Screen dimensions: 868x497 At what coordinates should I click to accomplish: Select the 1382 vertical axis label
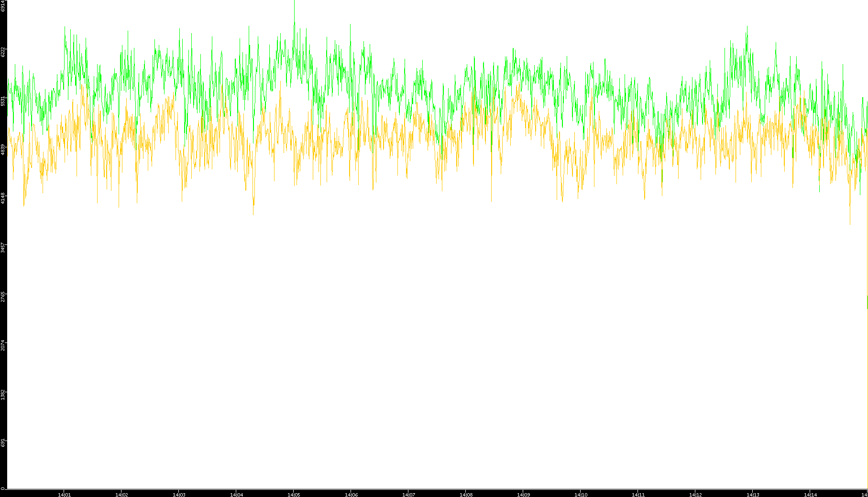click(x=3, y=395)
